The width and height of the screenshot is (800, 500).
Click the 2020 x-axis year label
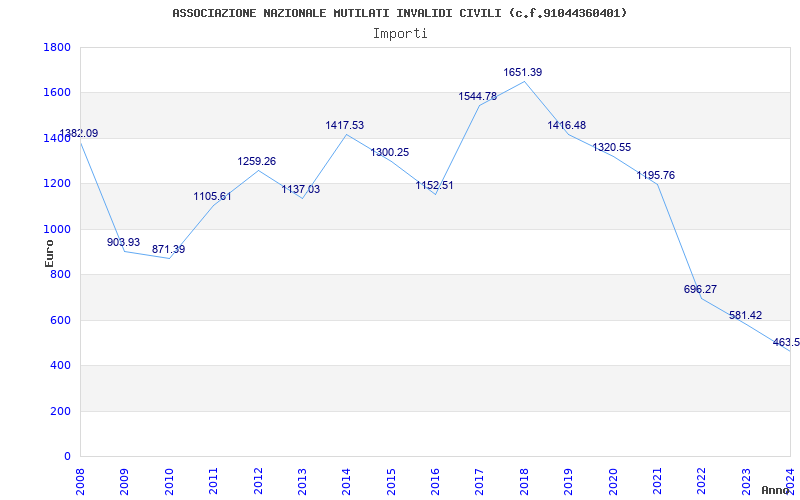(x=613, y=481)
